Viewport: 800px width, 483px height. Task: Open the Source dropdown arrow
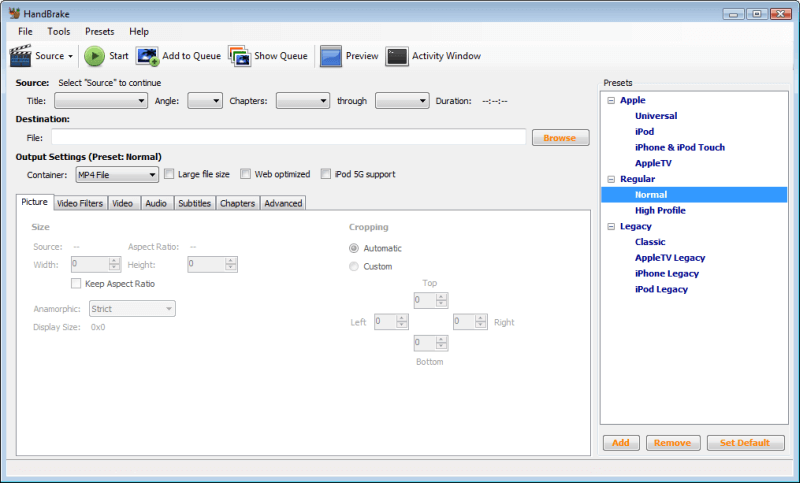click(70, 56)
